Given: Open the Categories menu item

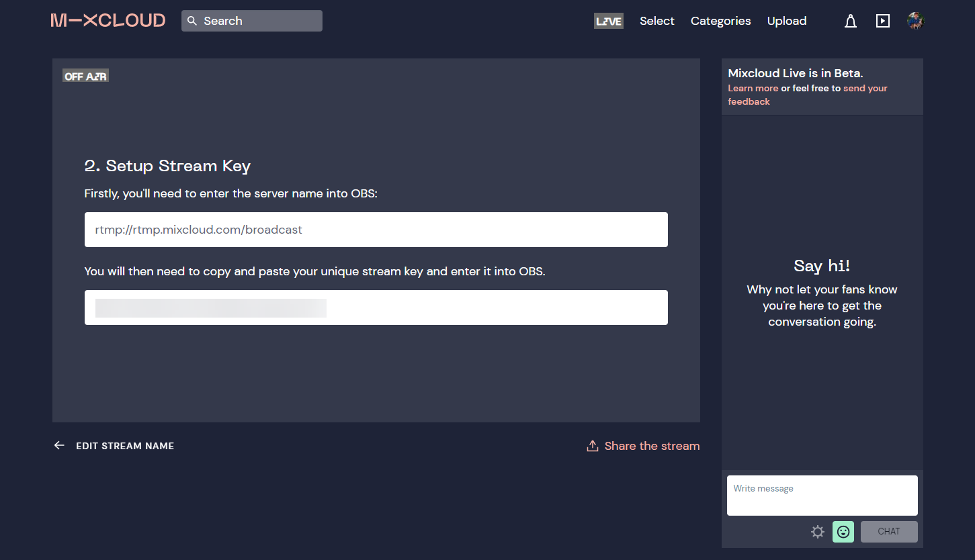Looking at the screenshot, I should (x=721, y=21).
